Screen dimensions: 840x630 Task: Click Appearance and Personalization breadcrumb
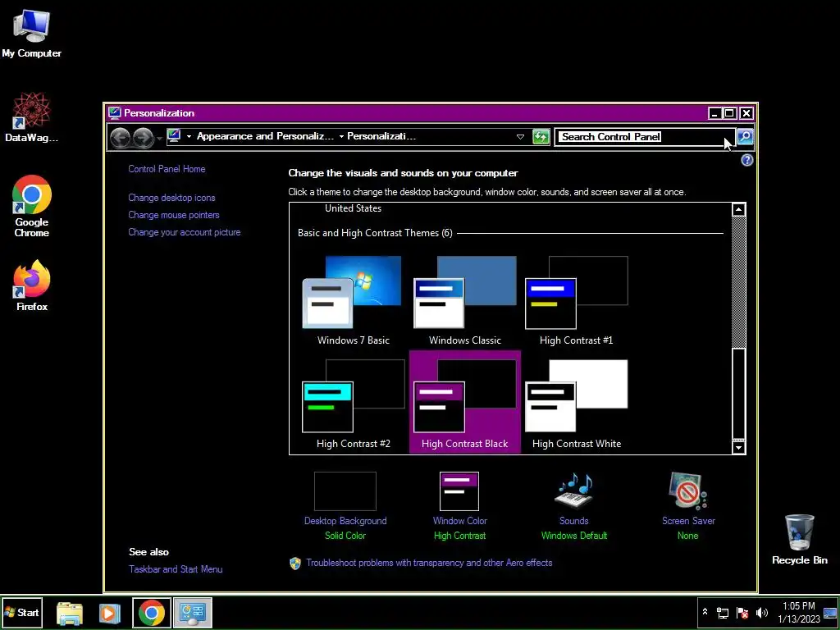click(x=265, y=136)
